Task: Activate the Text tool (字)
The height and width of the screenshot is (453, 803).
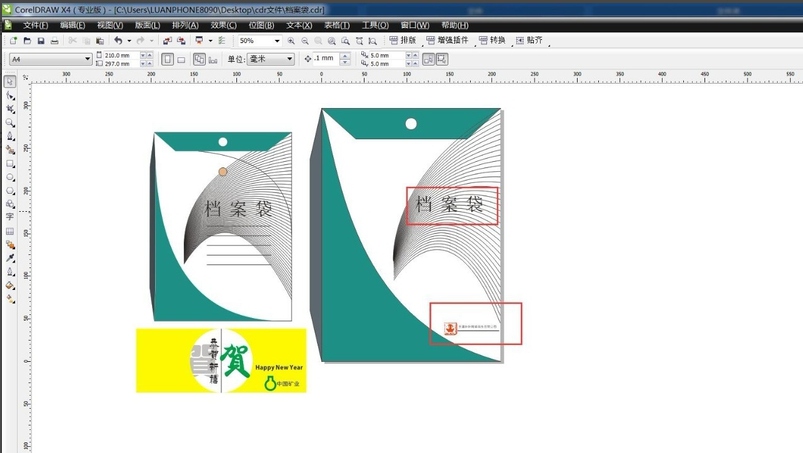Action: coord(10,216)
